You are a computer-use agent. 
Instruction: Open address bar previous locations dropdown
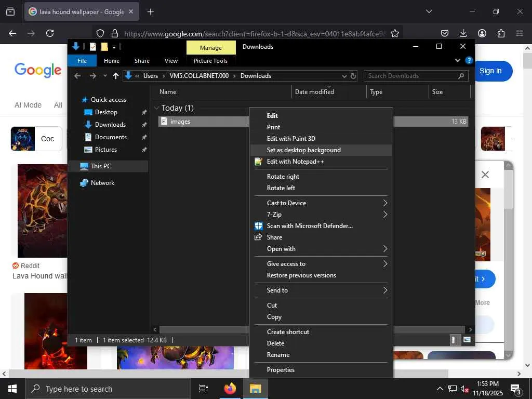click(x=344, y=76)
